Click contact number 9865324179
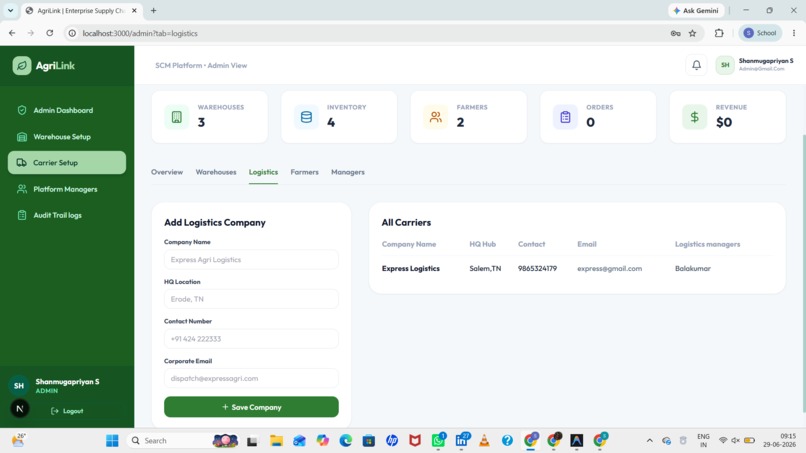This screenshot has height=453, width=806. click(537, 268)
